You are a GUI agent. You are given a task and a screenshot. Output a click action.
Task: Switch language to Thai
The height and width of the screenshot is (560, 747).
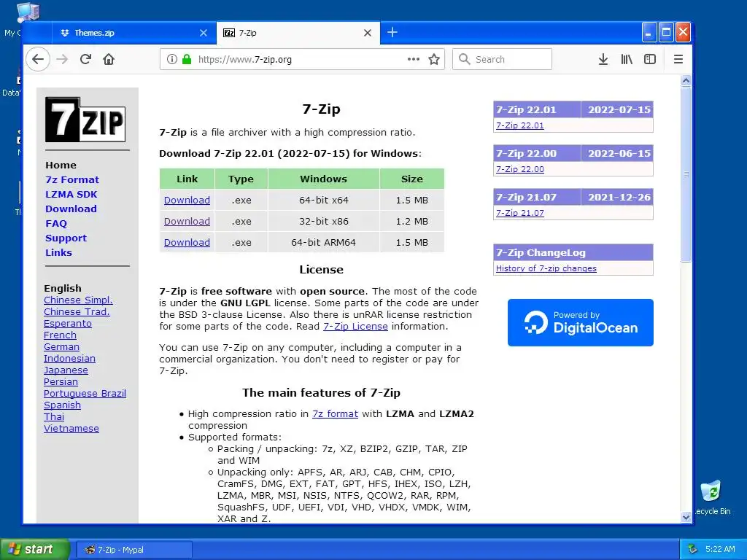tap(54, 416)
